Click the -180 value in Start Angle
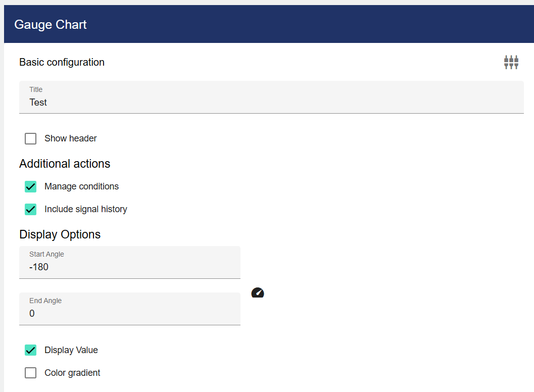The height and width of the screenshot is (392, 534). coord(39,267)
